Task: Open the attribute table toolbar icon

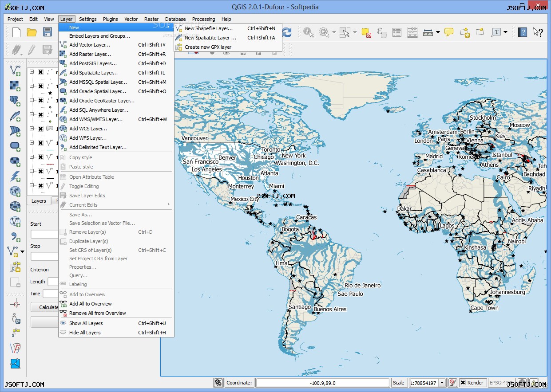Action: point(397,32)
